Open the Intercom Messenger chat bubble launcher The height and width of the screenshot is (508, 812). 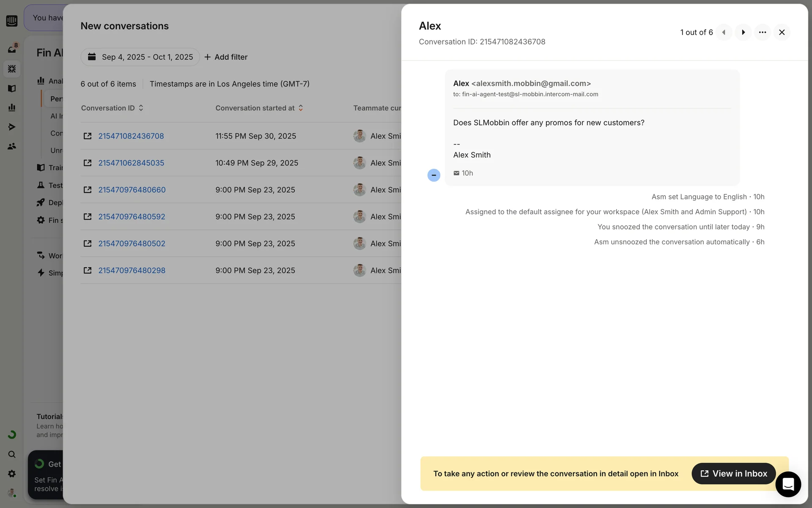point(788,484)
